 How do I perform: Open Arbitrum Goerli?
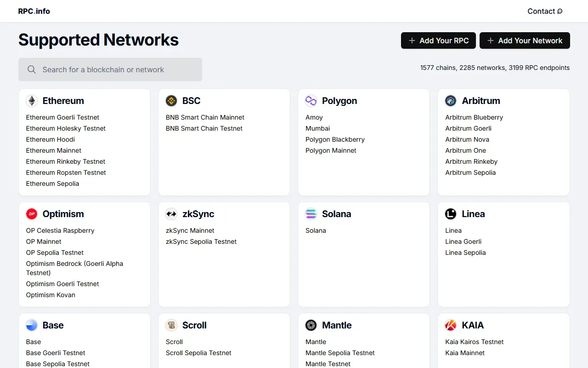[468, 128]
